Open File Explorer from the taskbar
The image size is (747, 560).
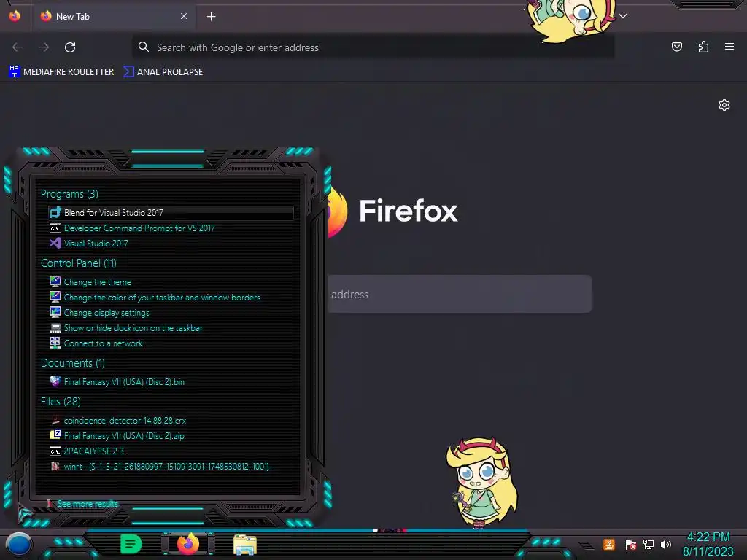tap(245, 545)
